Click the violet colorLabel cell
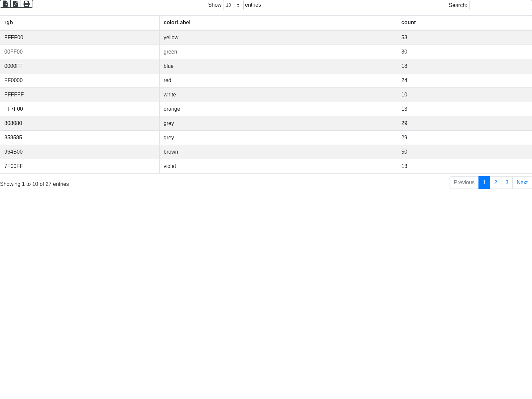Screen dimensions: 532x399 (x=170, y=166)
